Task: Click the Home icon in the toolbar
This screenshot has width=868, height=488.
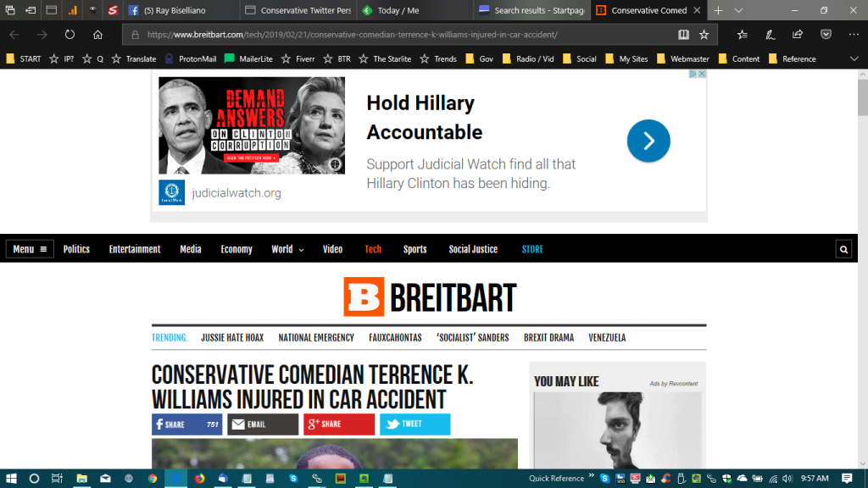Action: coord(98,35)
